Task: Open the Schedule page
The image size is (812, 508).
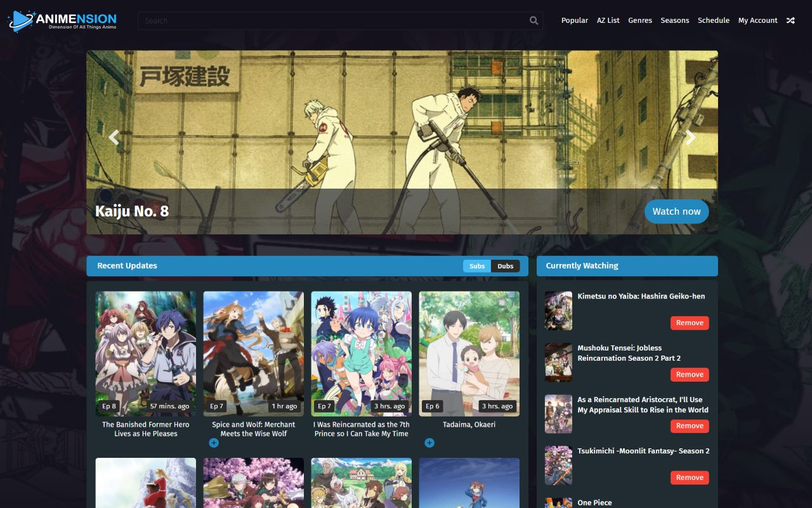Action: coord(714,20)
